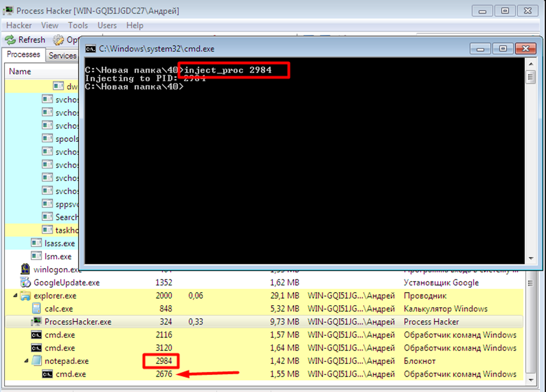Click the cmd.exe icon with PID 2116
The image size is (546, 392).
click(36, 335)
